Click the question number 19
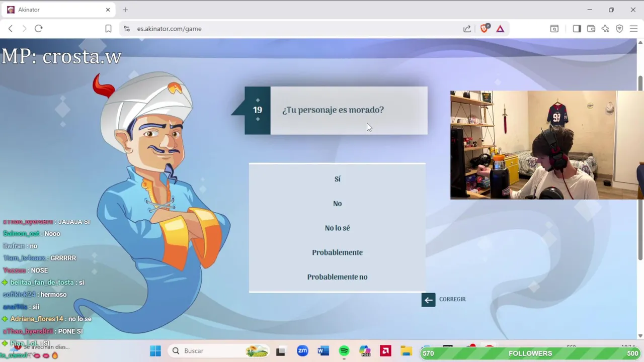Viewport: 644px width, 362px height. (258, 110)
